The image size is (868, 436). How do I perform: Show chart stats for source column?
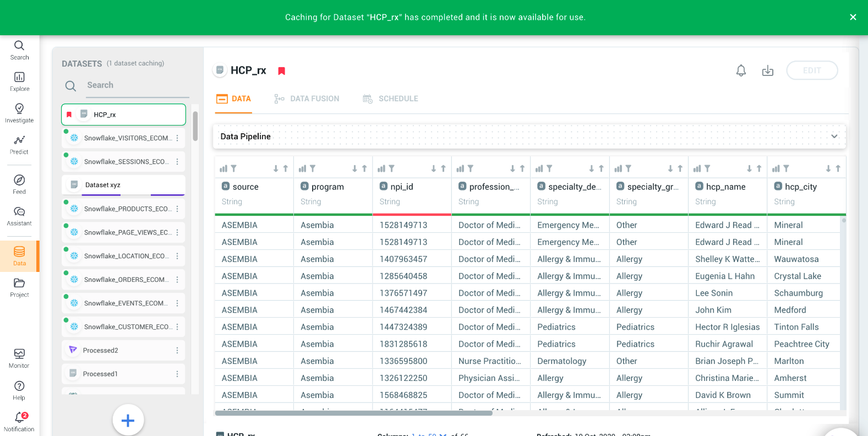coord(223,168)
